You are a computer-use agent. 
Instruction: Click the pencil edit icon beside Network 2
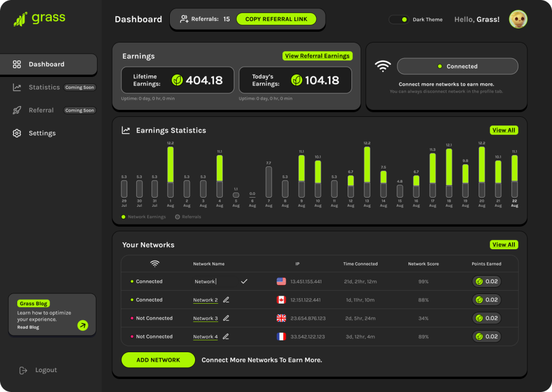pyautogui.click(x=226, y=300)
